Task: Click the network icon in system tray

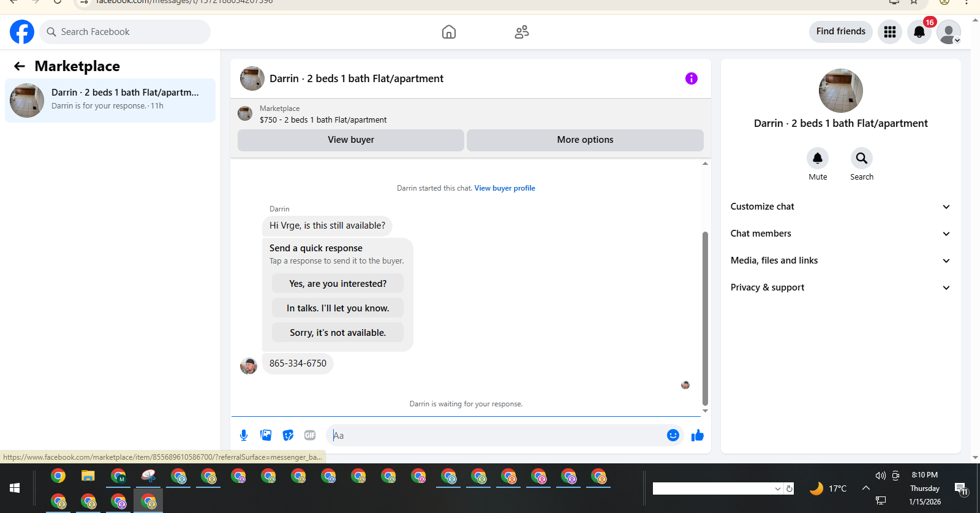Action: [881, 501]
